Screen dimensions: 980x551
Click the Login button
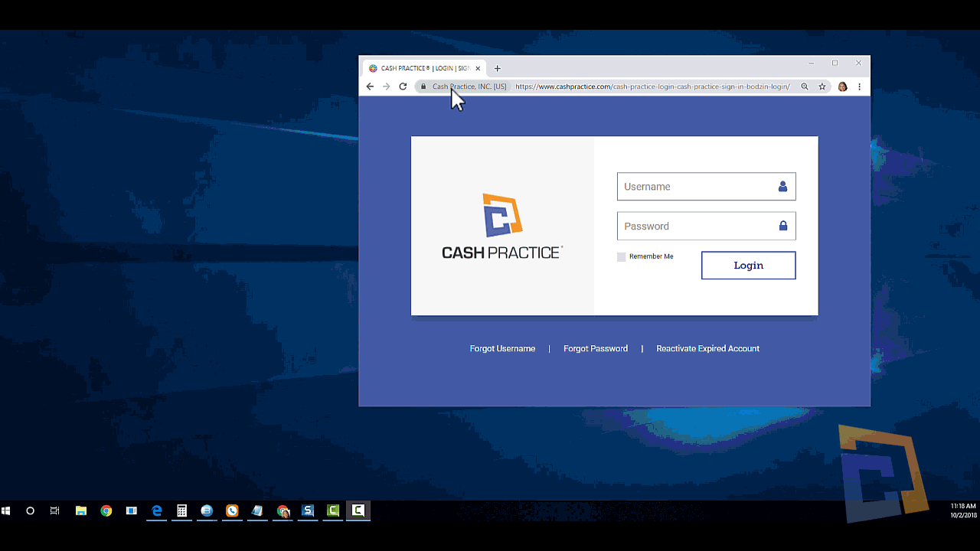749,266
